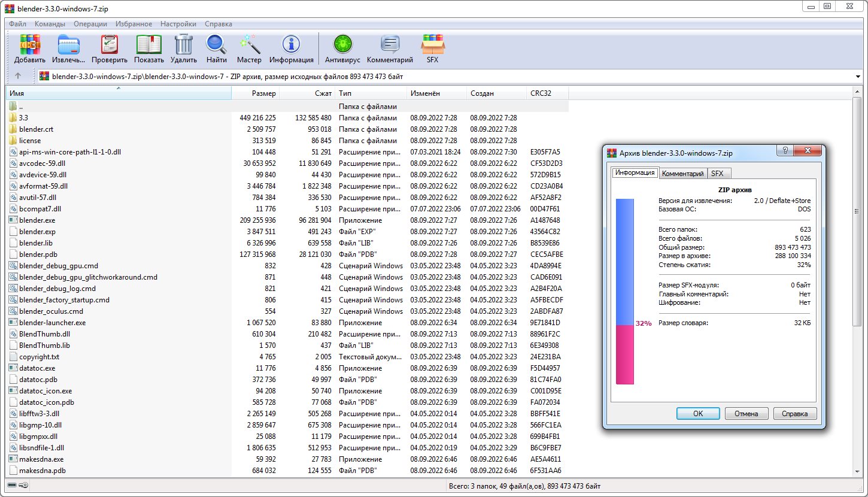The width and height of the screenshot is (868, 497).
Task: Open the Показать (View) book icon
Action: pyautogui.click(x=149, y=45)
